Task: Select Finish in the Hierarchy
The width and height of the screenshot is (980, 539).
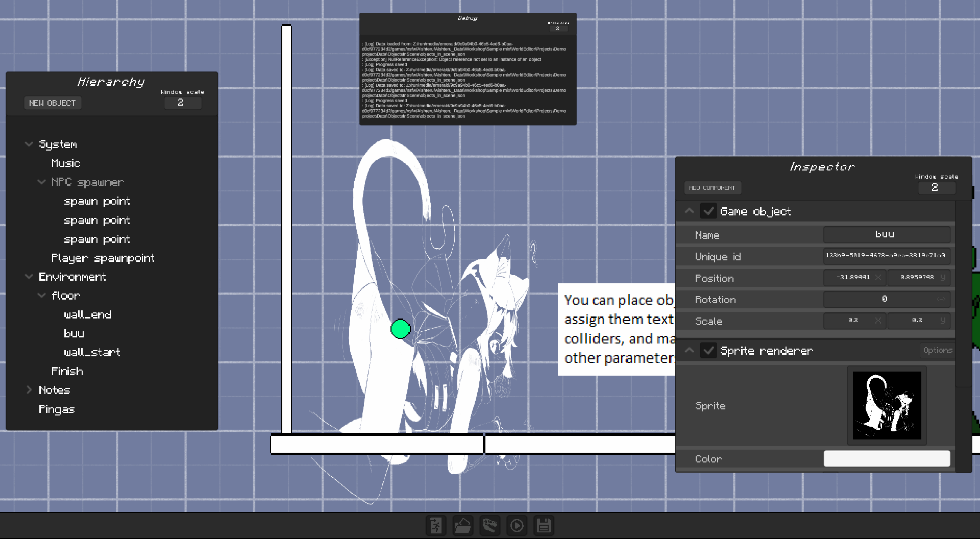Action: pyautogui.click(x=67, y=371)
